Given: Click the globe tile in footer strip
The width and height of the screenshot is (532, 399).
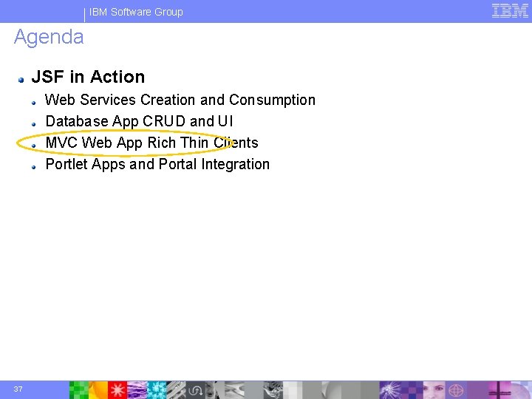Looking at the screenshot, I should (456, 390).
